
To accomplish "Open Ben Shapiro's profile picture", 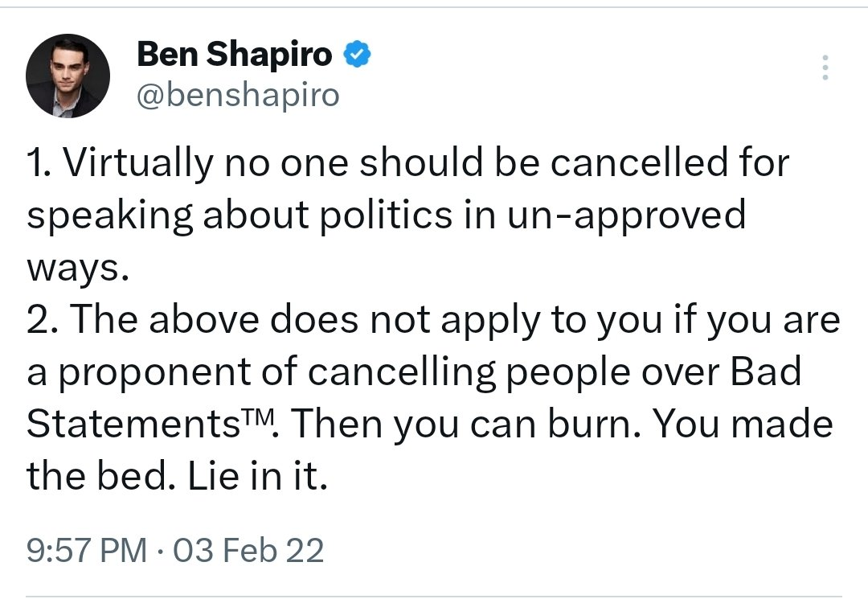I will pyautogui.click(x=68, y=76).
